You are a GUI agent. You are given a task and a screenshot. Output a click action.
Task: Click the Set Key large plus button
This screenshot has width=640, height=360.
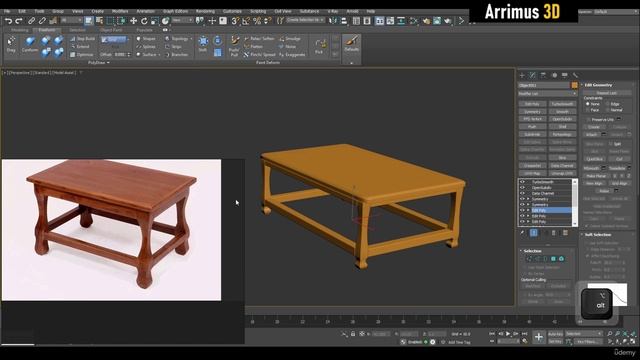(539, 337)
